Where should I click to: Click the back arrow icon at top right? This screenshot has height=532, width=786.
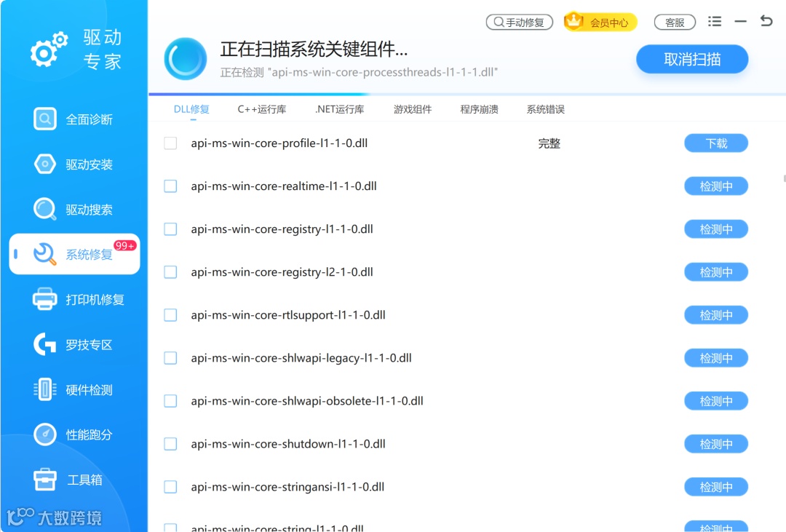click(766, 21)
